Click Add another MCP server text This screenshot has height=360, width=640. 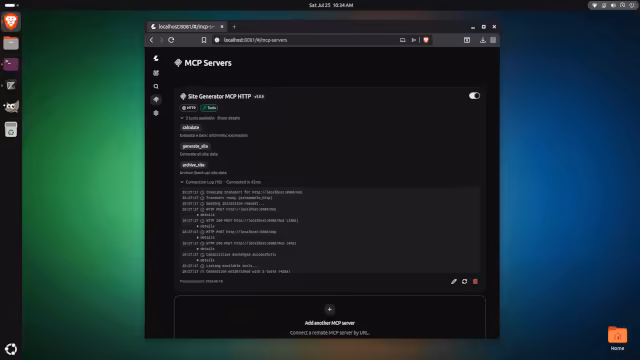coord(329,323)
